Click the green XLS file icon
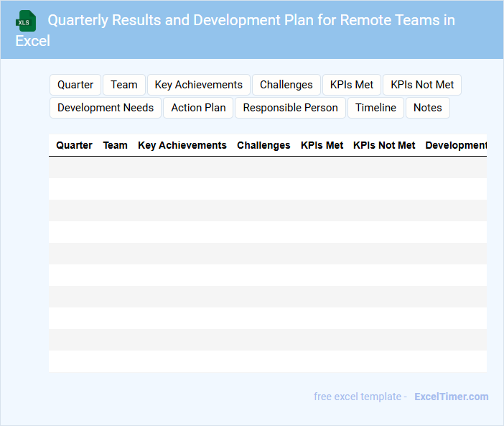The image size is (504, 426). tap(26, 21)
